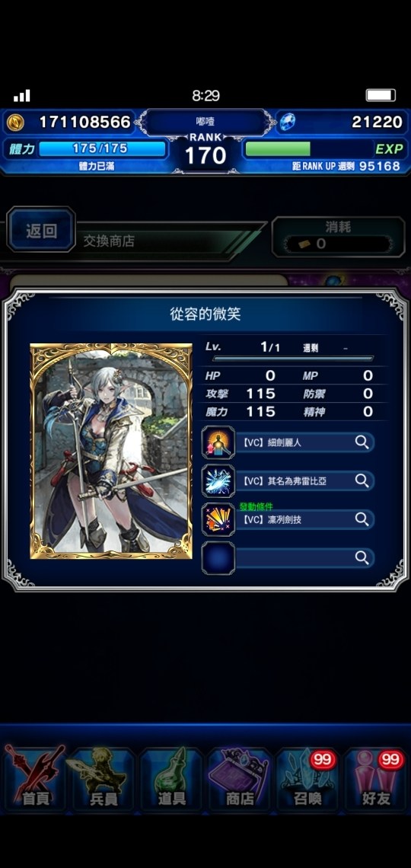Open the 好友 friends tab
This screenshot has height=868, width=411.
tap(376, 779)
